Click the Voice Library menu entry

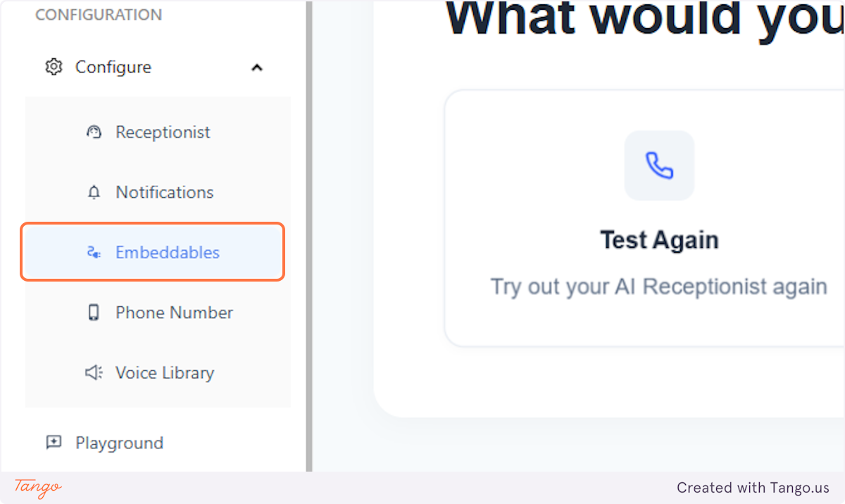tap(164, 372)
